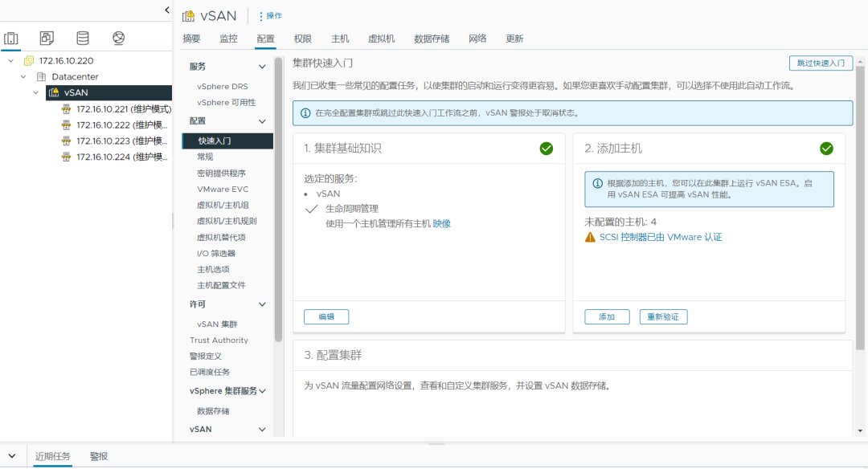The width and height of the screenshot is (868, 469).
Task: Switch to the 网络 tab
Action: 477,39
